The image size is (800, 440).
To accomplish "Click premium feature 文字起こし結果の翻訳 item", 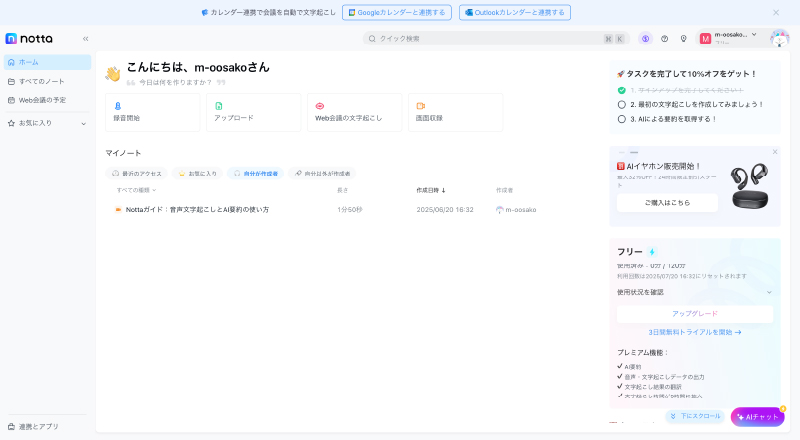I will click(649, 386).
